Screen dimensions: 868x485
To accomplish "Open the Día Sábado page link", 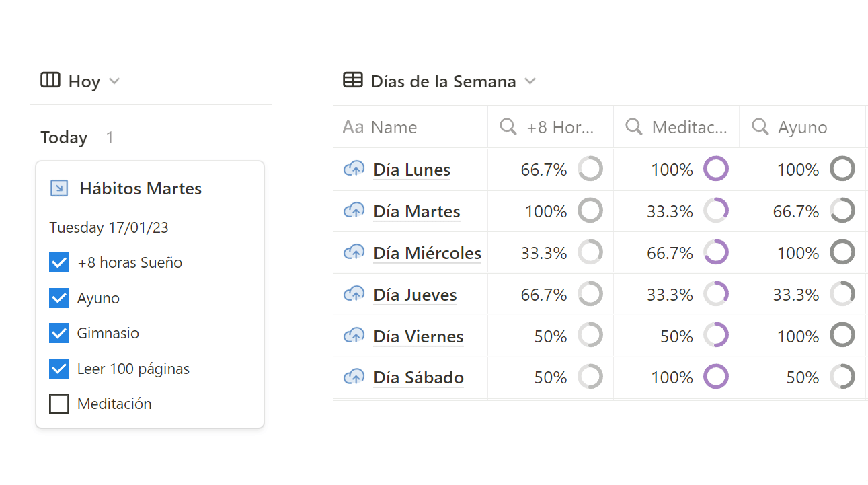I will pyautogui.click(x=419, y=378).
